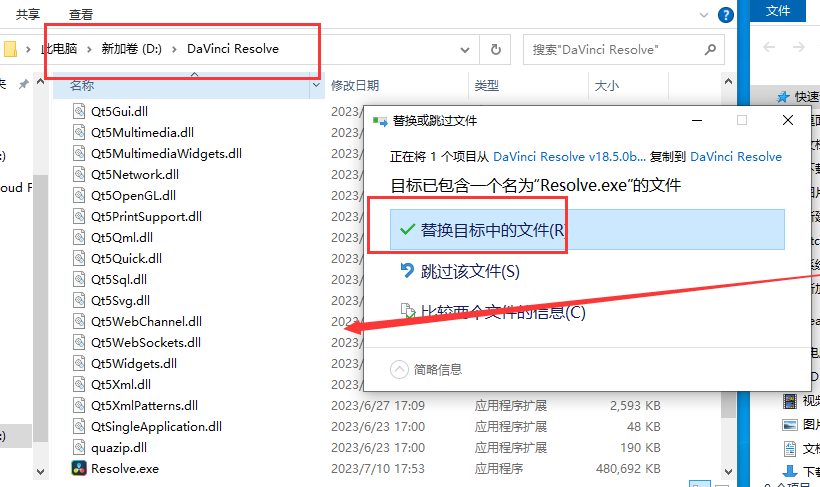This screenshot has width=820, height=487.
Task: Click the file list scroll-up arrow
Action: (x=728, y=82)
